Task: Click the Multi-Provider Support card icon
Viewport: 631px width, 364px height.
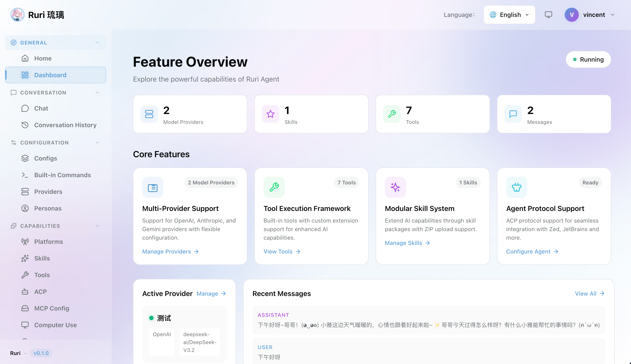Action: pyautogui.click(x=152, y=187)
